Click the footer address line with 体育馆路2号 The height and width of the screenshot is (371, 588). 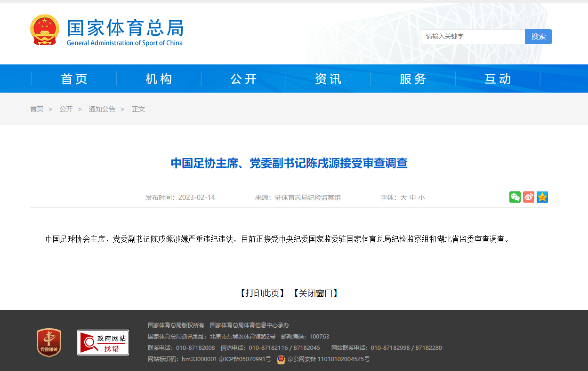[x=211, y=337]
